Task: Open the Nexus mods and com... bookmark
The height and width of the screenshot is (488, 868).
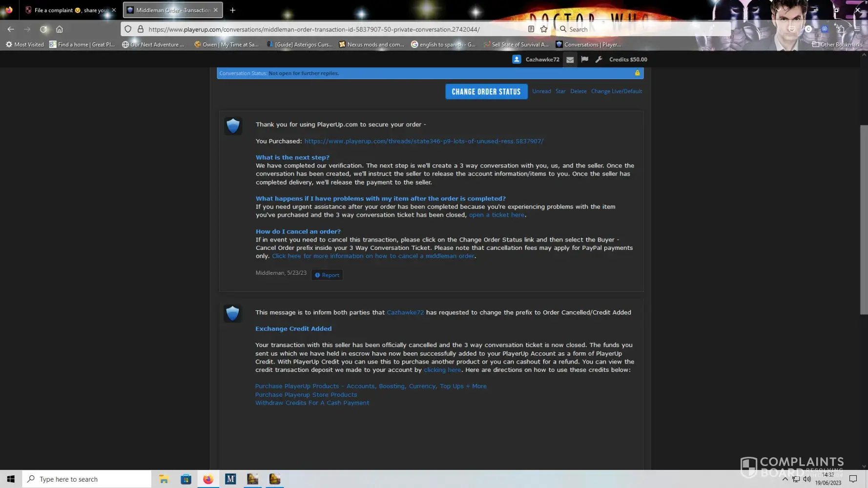Action: (372, 44)
